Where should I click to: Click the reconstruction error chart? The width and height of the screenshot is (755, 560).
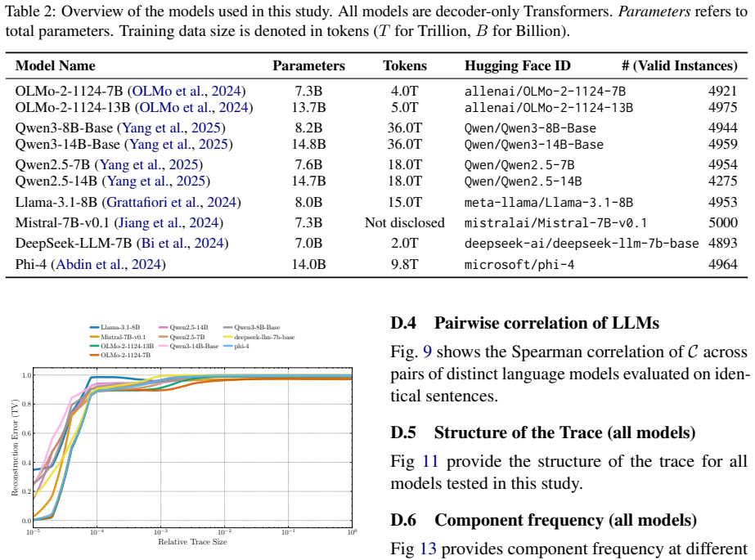[192, 447]
